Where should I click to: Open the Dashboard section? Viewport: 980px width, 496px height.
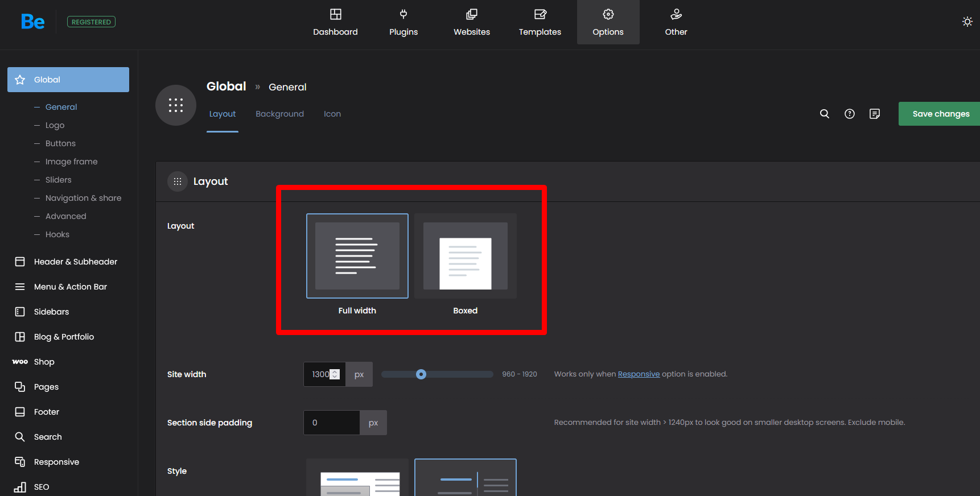(335, 23)
